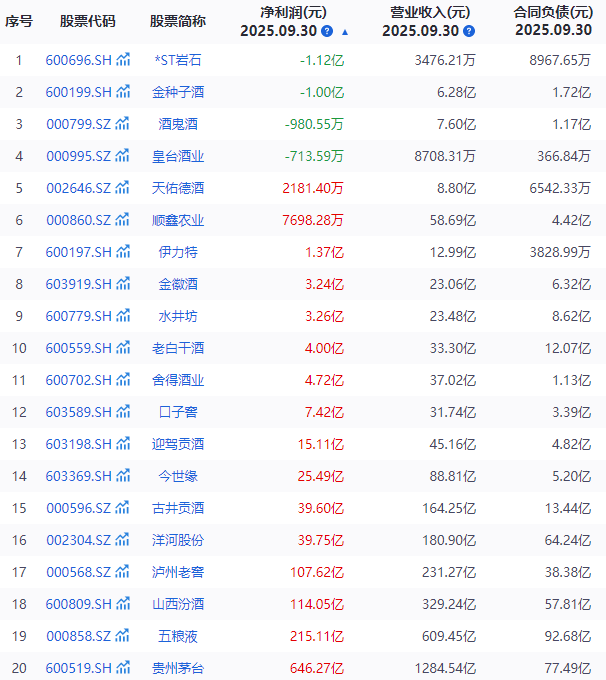Open the 皇台酒业 stock name link
The width and height of the screenshot is (606, 680).
178,156
